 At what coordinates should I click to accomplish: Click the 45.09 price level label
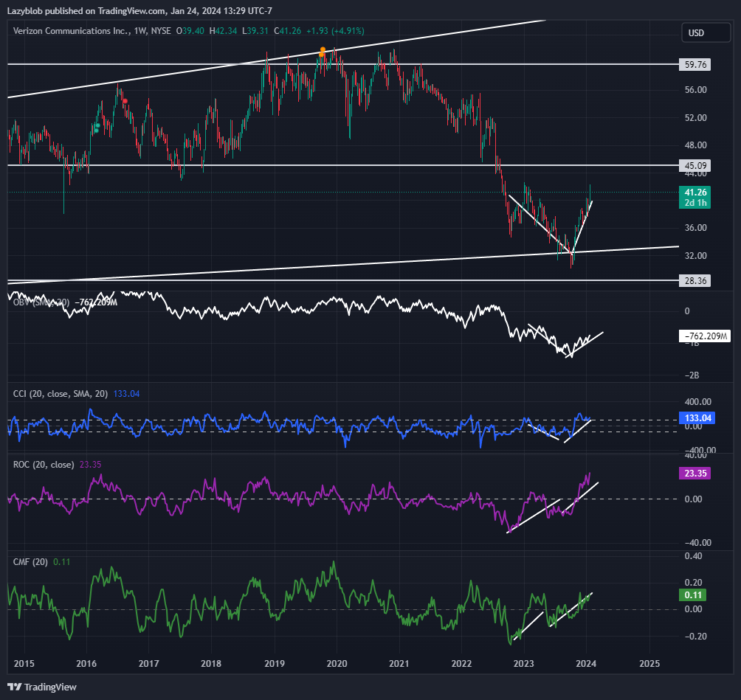[x=695, y=166]
